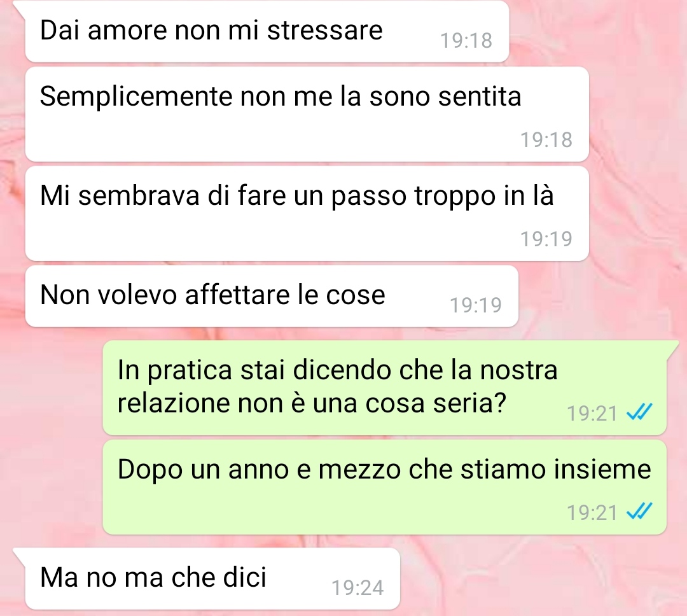The width and height of the screenshot is (687, 616).
Task: Tap the word 'affettare' in the message
Action: click(237, 294)
